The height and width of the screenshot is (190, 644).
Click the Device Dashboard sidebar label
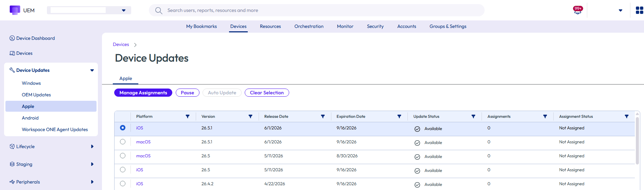pyautogui.click(x=36, y=38)
